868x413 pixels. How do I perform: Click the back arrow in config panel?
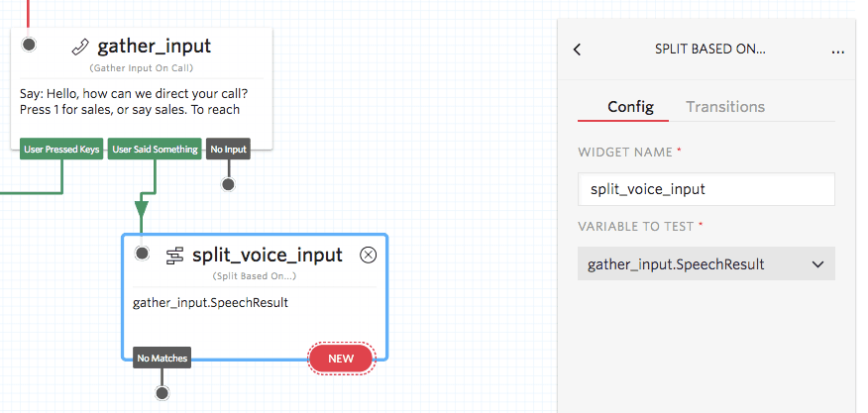(x=578, y=50)
